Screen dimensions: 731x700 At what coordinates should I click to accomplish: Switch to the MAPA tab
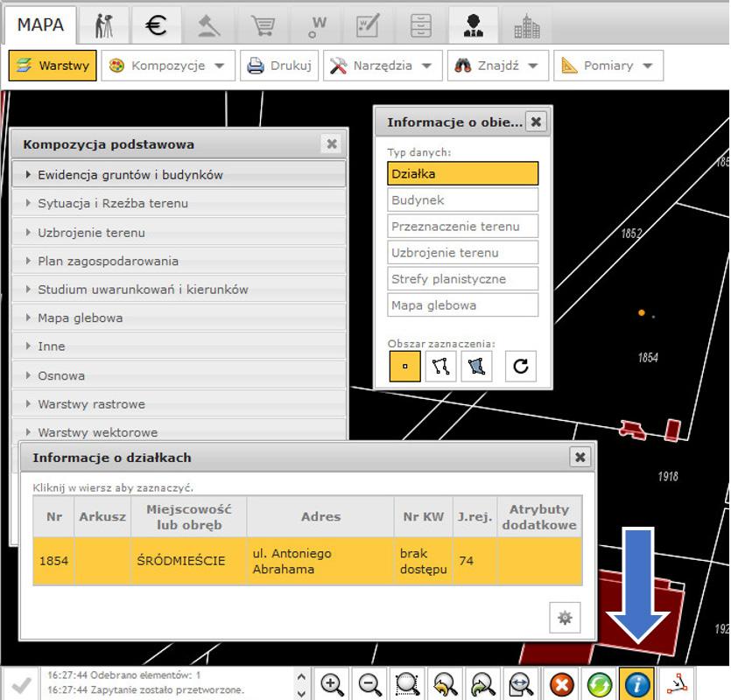40,25
